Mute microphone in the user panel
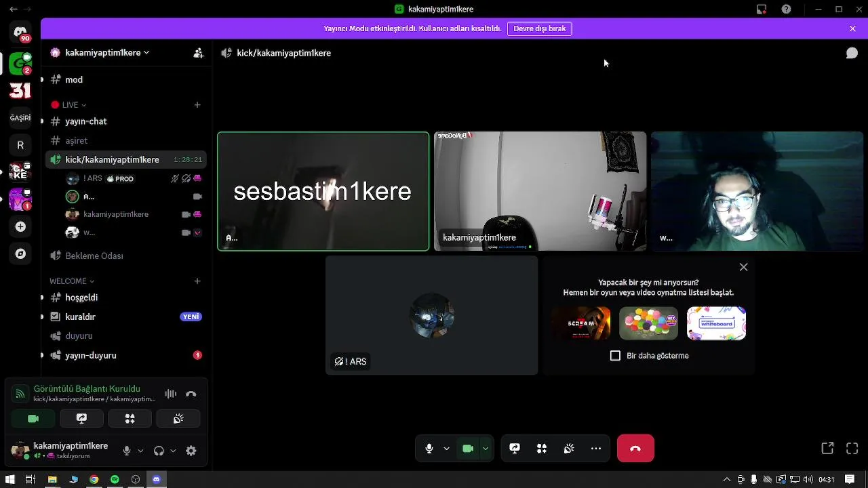Viewport: 868px width, 488px height. click(126, 451)
